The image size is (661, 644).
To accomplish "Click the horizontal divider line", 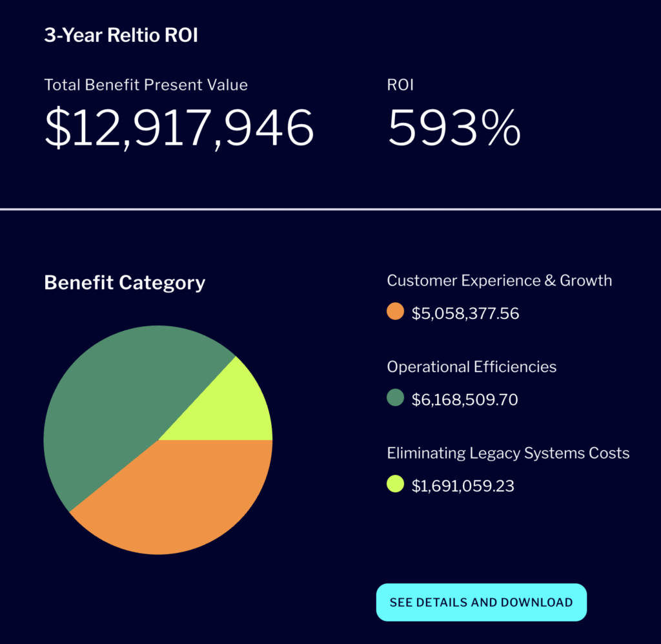I will pyautogui.click(x=330, y=209).
